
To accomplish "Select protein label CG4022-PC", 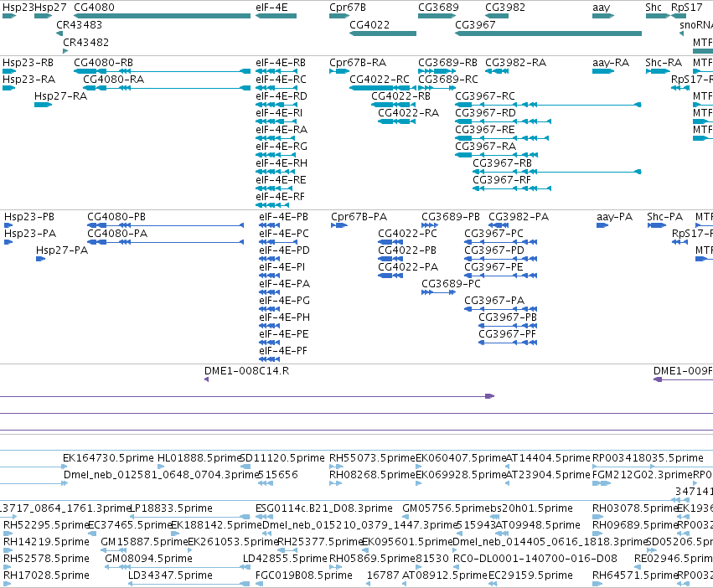I will click(407, 234).
